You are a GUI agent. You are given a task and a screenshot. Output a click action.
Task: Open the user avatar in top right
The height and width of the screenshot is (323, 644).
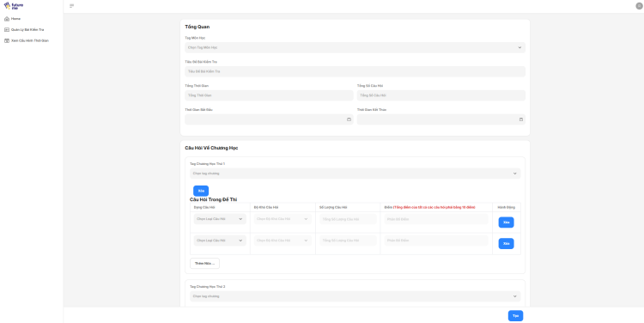(x=639, y=6)
